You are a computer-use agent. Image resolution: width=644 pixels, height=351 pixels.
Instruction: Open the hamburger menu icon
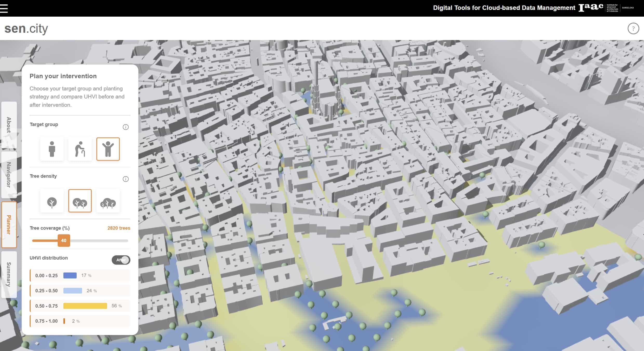tap(4, 8)
